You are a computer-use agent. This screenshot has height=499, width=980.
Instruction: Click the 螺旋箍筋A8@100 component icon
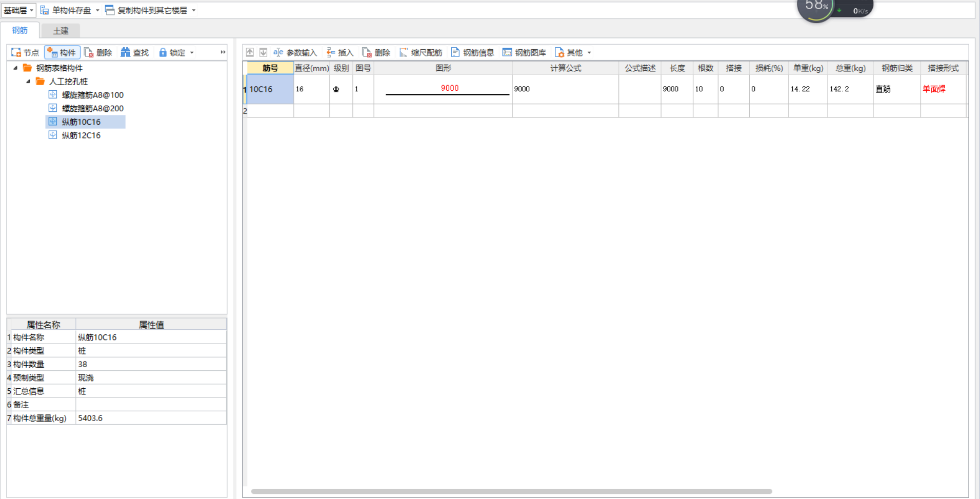(52, 94)
